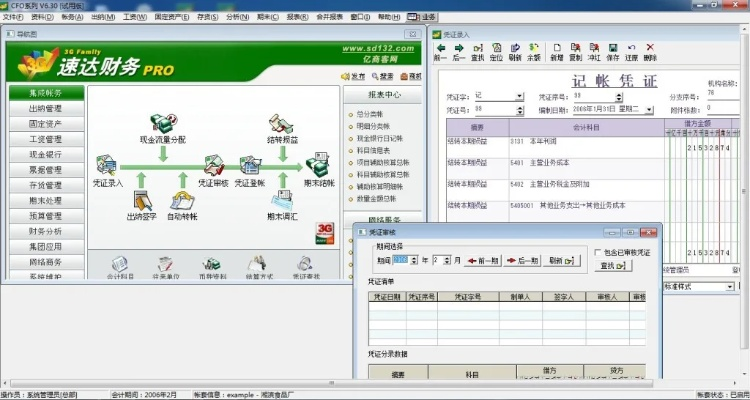Open 期末调汇 icon in the flowchart

pos(282,200)
